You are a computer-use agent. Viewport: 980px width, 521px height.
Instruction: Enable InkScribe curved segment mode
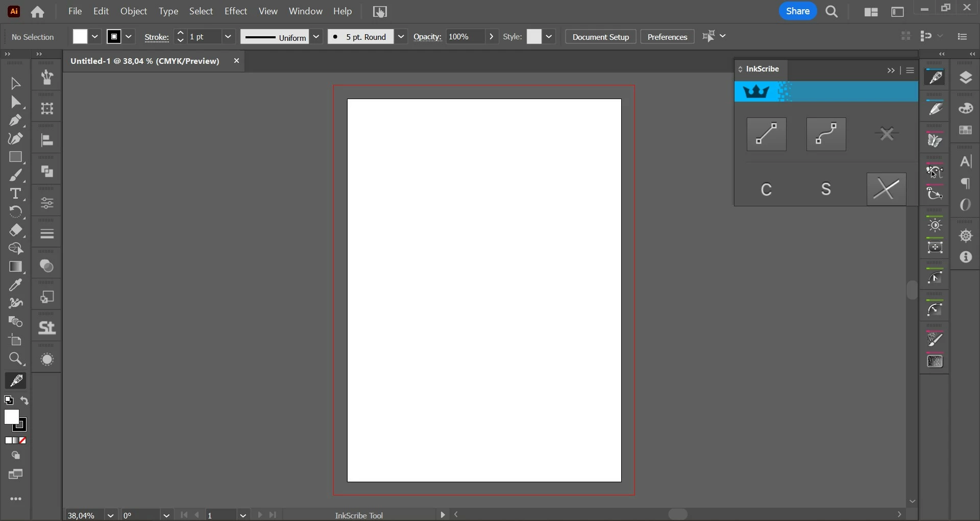pos(826,134)
